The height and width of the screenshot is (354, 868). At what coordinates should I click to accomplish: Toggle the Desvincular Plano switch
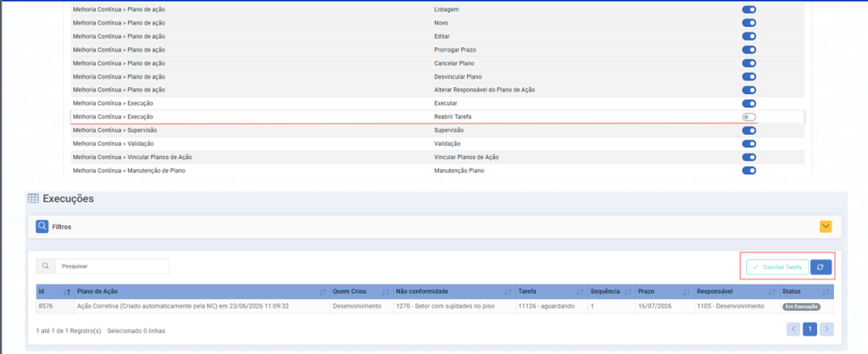(749, 76)
